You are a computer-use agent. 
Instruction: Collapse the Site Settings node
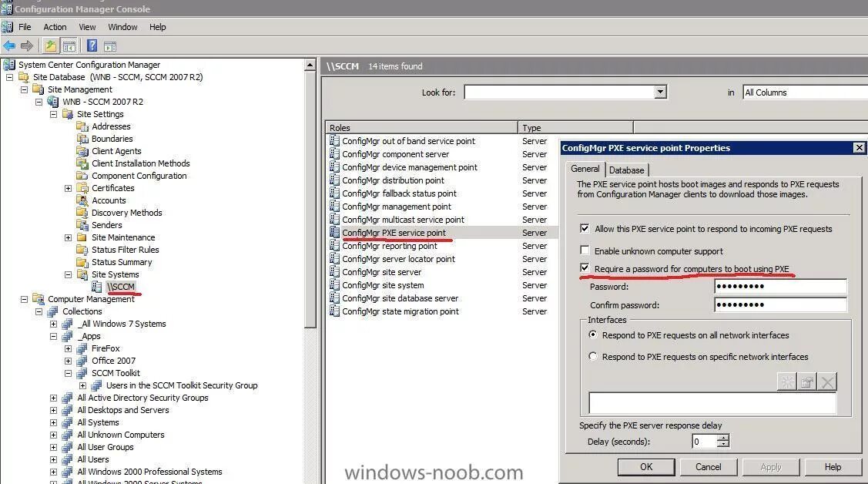(x=54, y=114)
